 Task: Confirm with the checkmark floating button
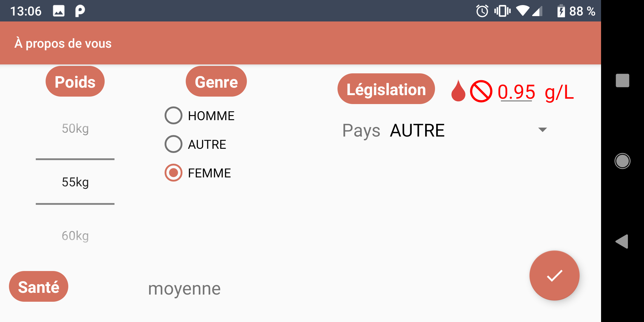click(x=554, y=275)
